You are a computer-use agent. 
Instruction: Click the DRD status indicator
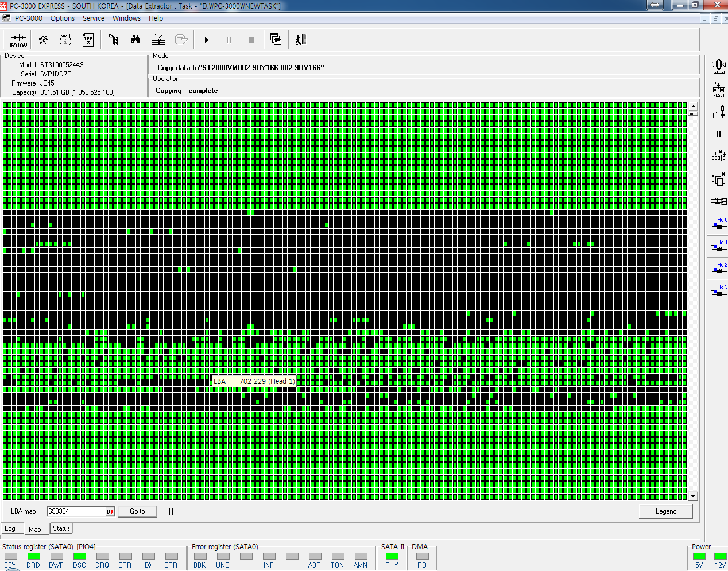click(x=34, y=556)
